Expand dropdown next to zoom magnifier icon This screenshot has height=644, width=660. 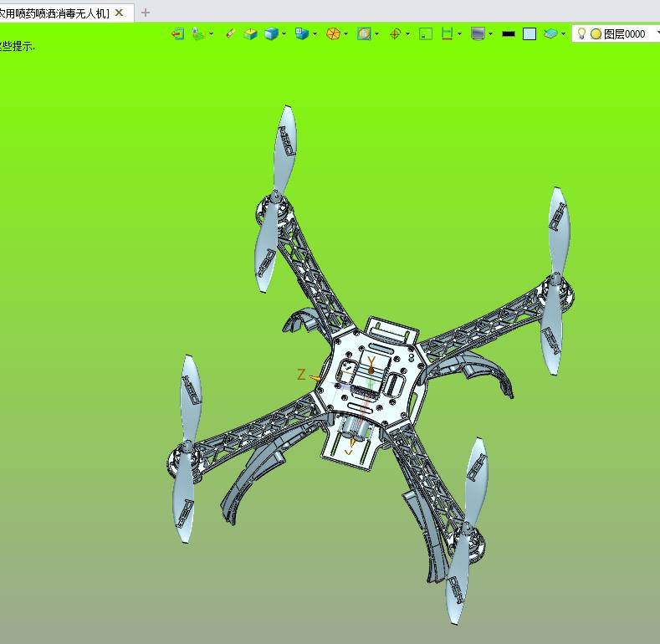point(376,33)
